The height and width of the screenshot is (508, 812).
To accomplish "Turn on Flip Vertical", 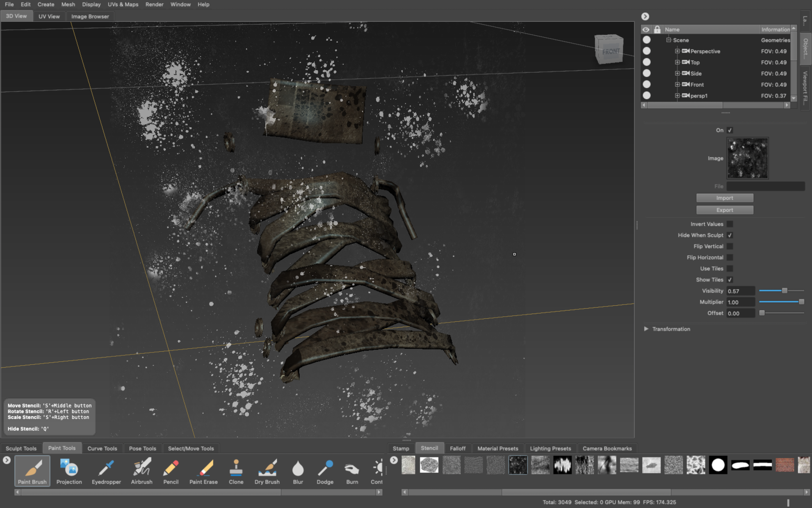I will pyautogui.click(x=730, y=246).
